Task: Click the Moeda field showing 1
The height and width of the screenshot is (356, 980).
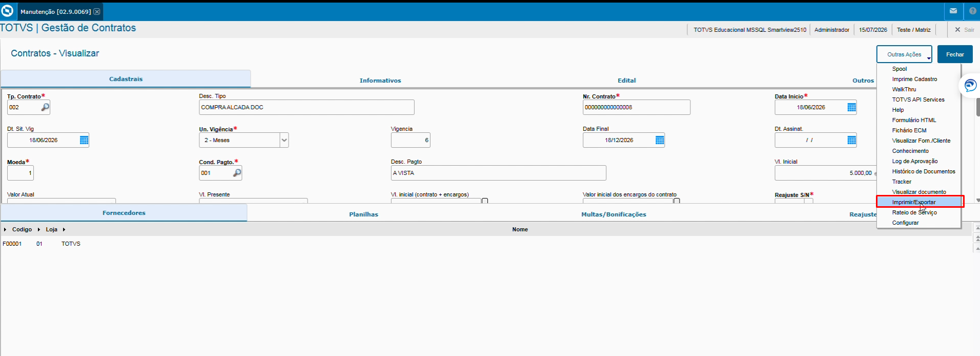Action: [21, 173]
